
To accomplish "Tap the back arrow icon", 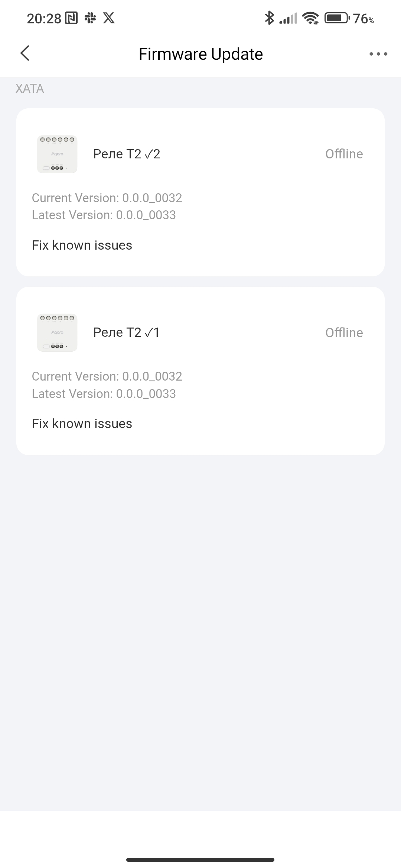I will pyautogui.click(x=25, y=53).
